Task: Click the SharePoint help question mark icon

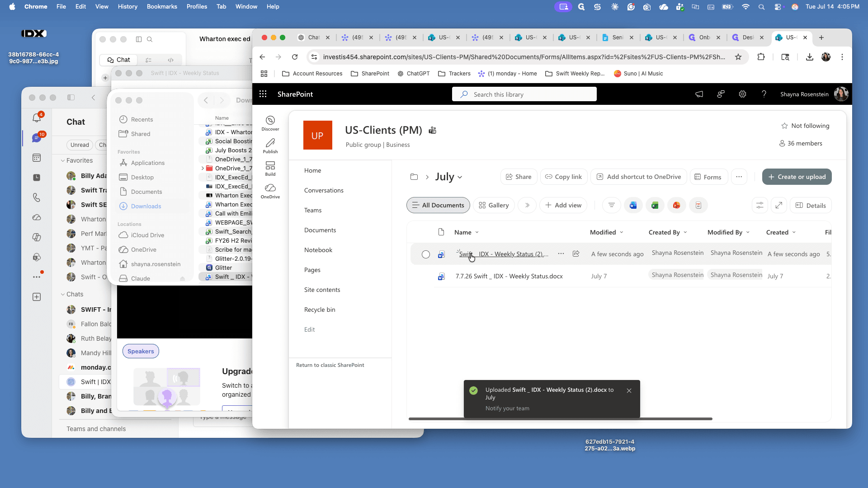Action: (x=764, y=94)
